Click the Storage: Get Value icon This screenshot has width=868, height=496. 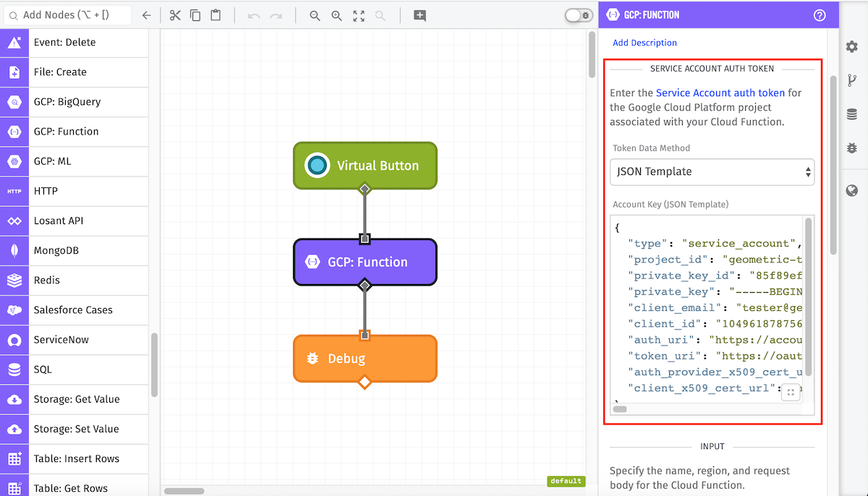14,399
